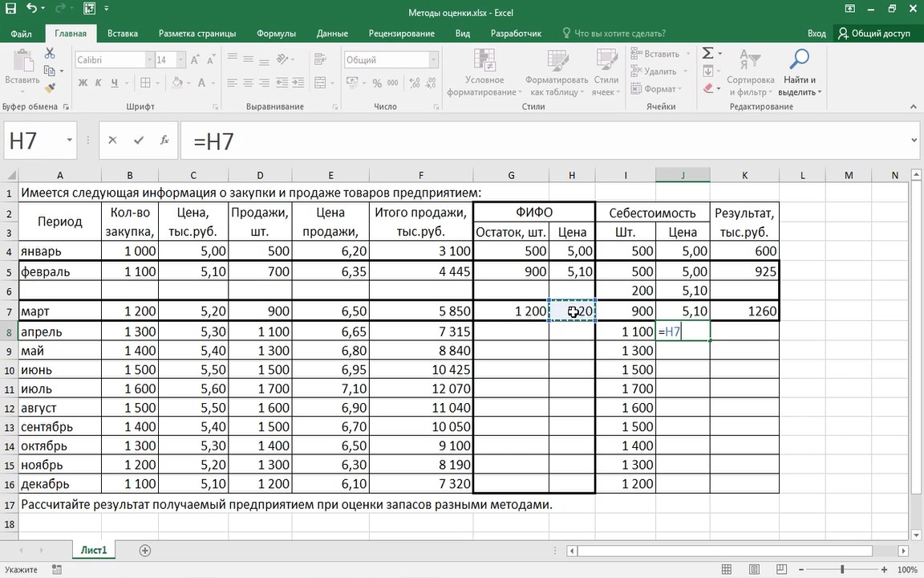Screen dimensions: 924x578
Task: Confirm formula entry with checkmark icon
Action: [139, 140]
